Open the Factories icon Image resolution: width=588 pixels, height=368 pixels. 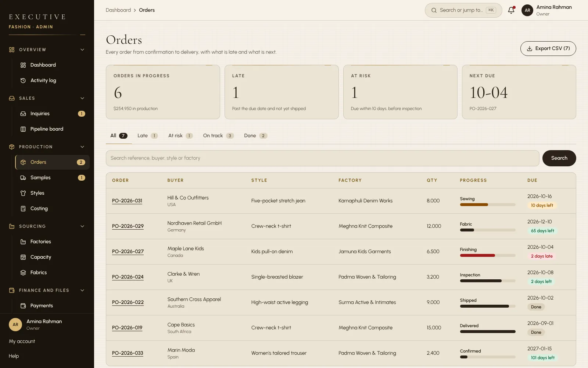23,242
